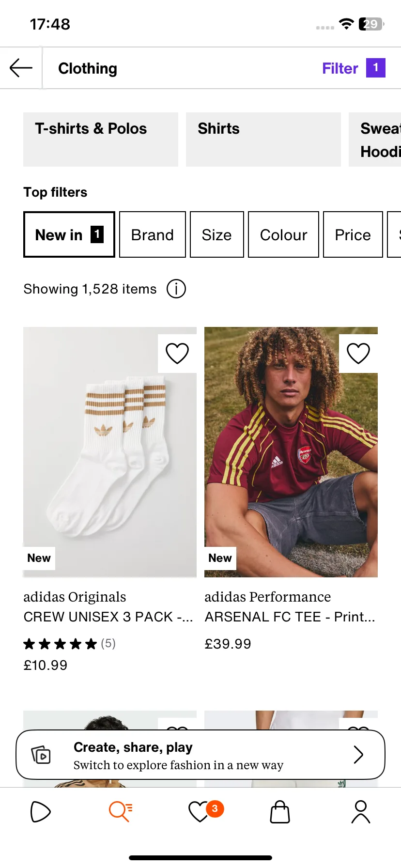Tap chevron on Create, share, play banner

[358, 755]
